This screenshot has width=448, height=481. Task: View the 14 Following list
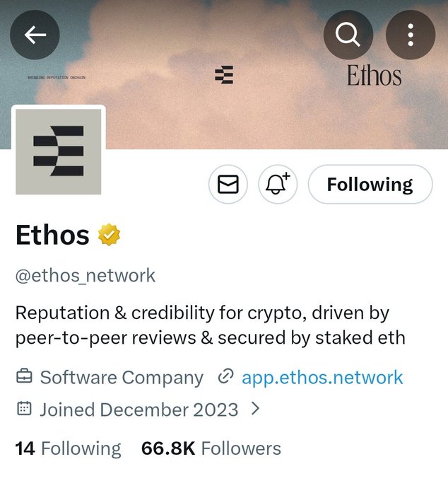[x=68, y=448]
